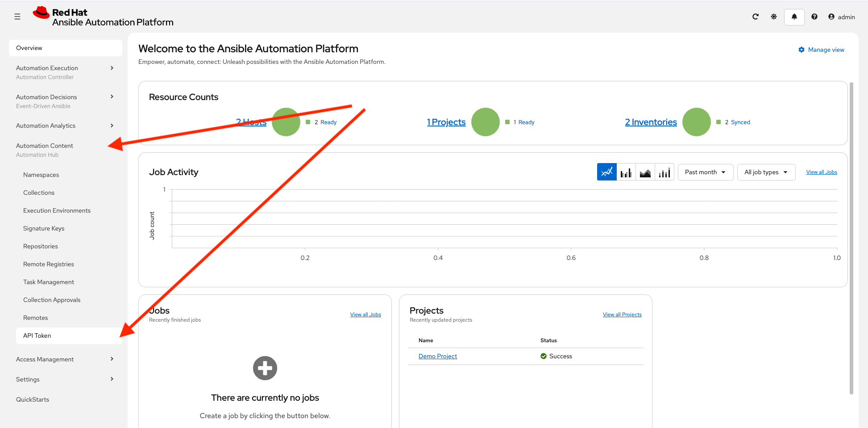Open the Past month period dropdown
The height and width of the screenshot is (428, 868).
click(x=705, y=172)
